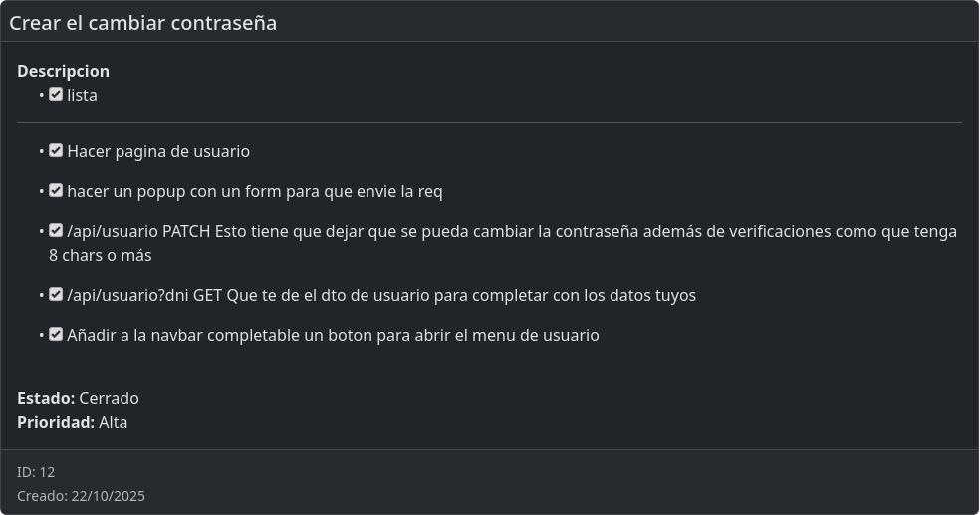The width and height of the screenshot is (980, 515).
Task: Click the '/api/usuario?dni GET' task description
Action: pos(381,296)
